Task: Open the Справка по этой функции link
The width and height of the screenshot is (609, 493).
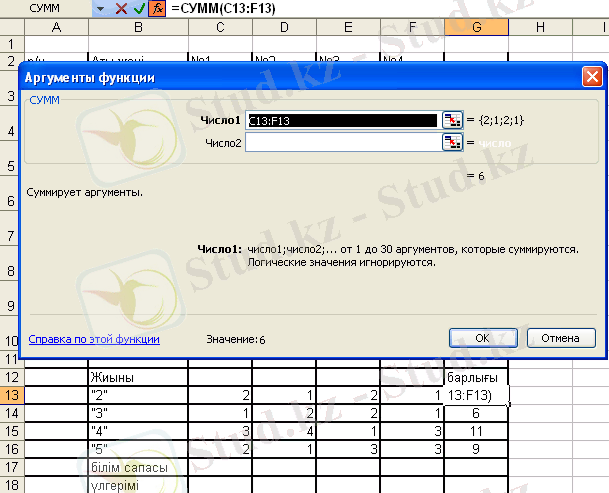Action: click(x=94, y=339)
